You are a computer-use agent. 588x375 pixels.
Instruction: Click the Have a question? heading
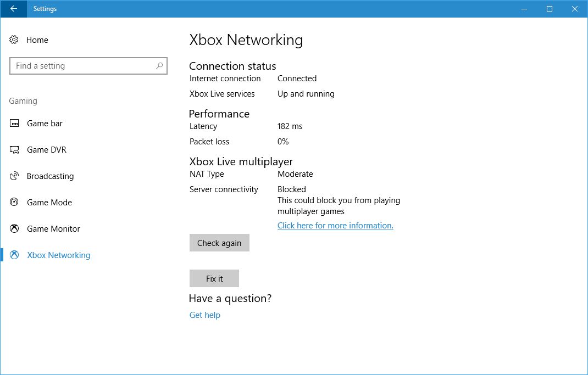230,298
